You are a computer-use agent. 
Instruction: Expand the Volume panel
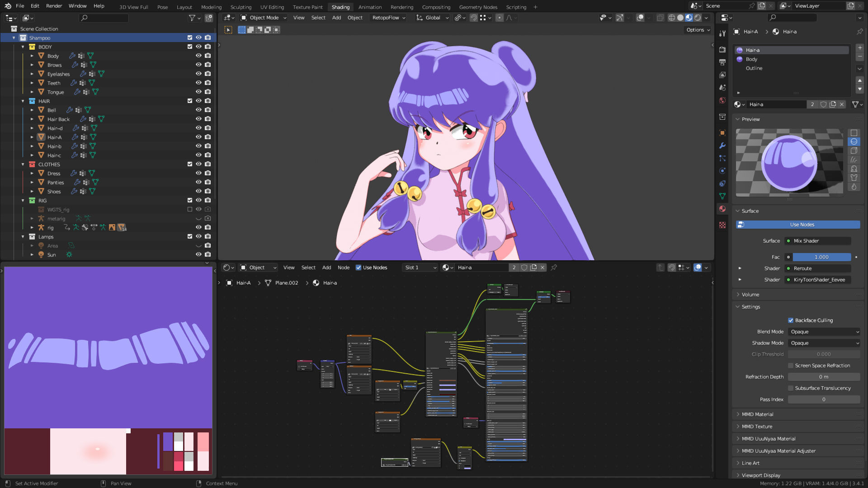pos(750,295)
